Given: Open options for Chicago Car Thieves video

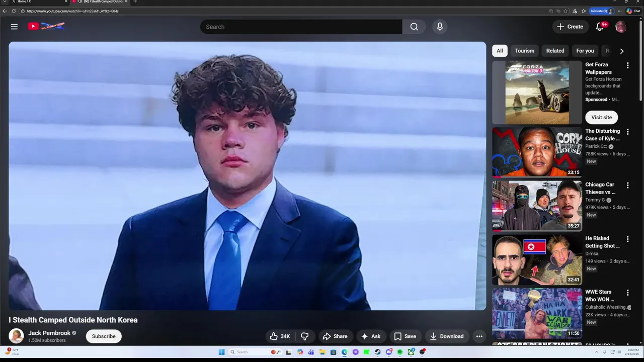Looking at the screenshot, I should 627,186.
